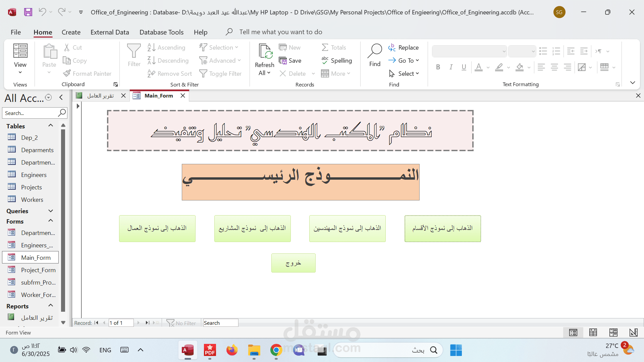This screenshot has width=644, height=362.
Task: Click the record navigator Search field
Action: click(x=221, y=323)
